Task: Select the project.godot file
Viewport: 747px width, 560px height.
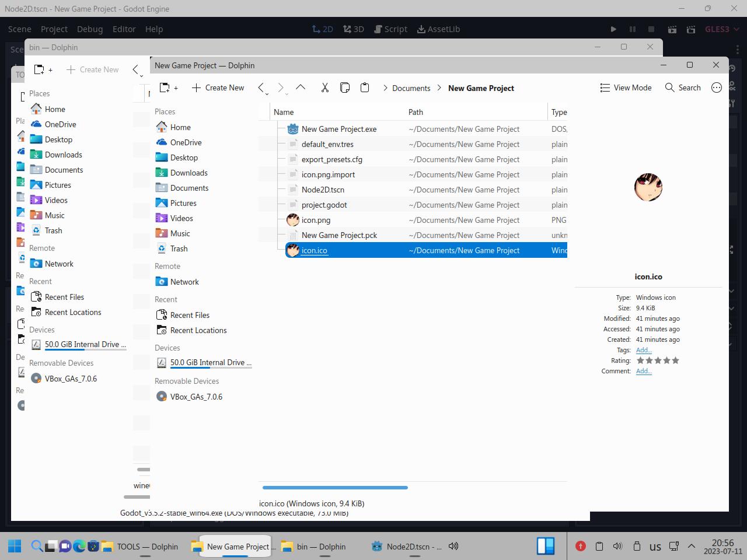Action: pos(324,205)
